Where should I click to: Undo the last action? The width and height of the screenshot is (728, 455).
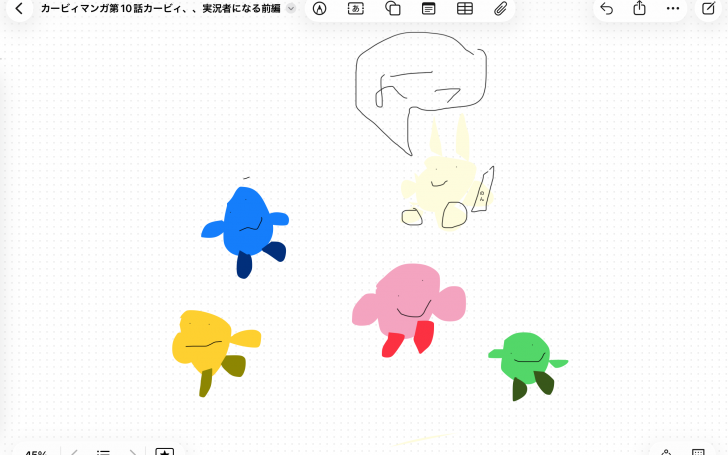tap(606, 8)
